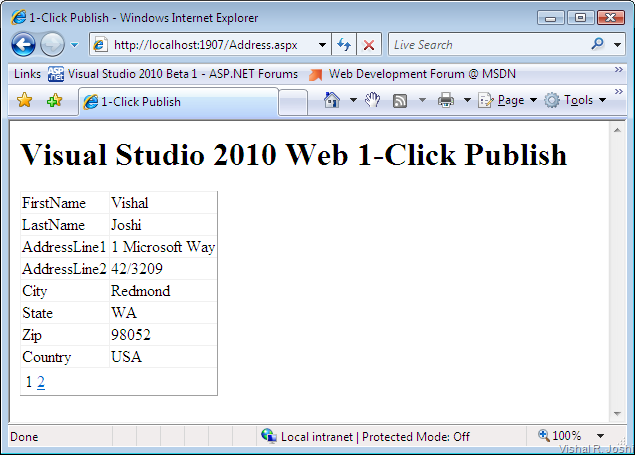This screenshot has height=455, width=635.
Task: Expand the zoom level dropdown arrow
Action: pos(601,436)
